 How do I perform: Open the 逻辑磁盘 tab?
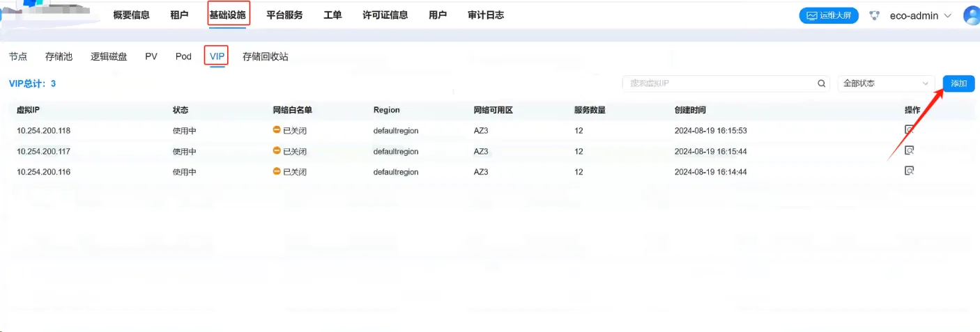click(x=109, y=56)
